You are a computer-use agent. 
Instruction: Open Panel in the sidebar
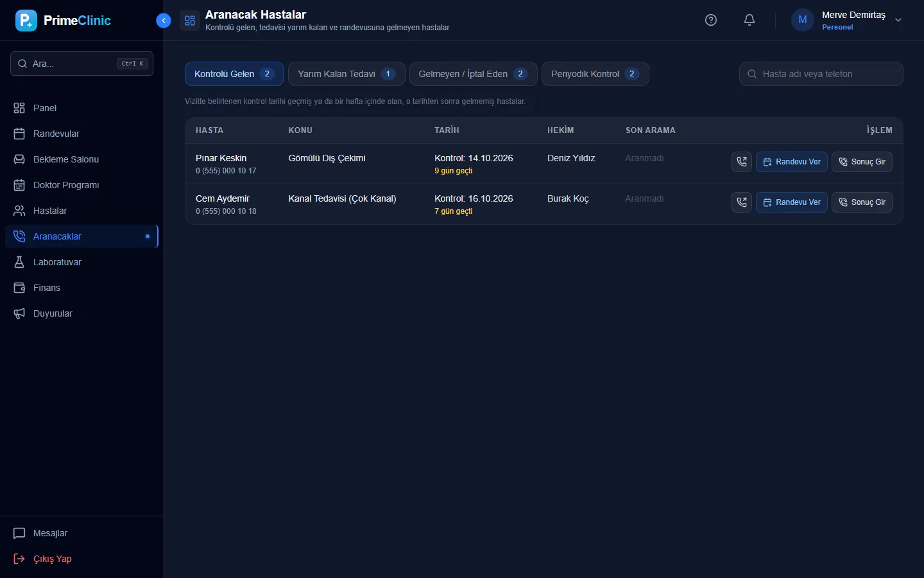pyautogui.click(x=81, y=108)
